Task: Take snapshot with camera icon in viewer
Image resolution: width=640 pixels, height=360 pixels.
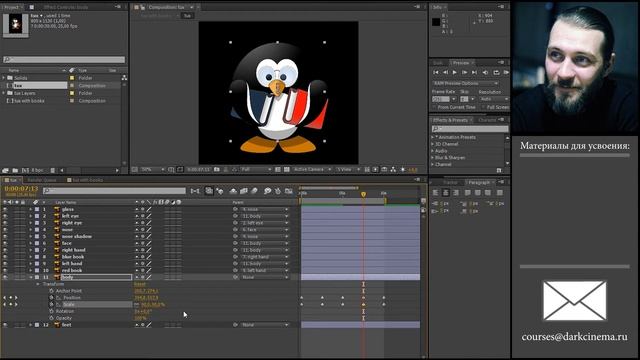Action: [217, 169]
